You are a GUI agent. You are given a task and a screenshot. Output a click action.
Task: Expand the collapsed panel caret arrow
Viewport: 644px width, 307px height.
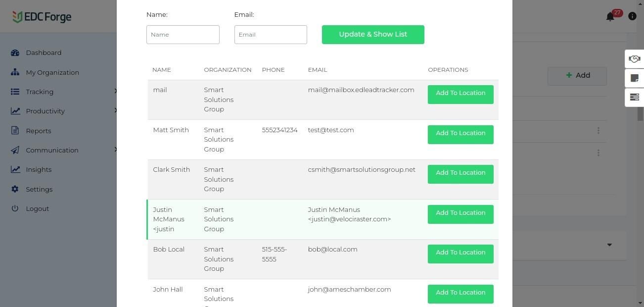click(x=609, y=245)
